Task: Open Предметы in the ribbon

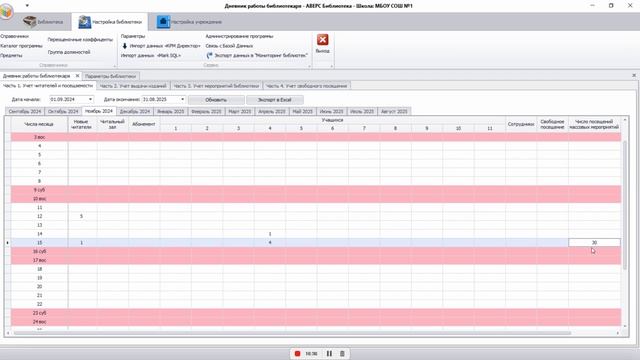Action: pyautogui.click(x=11, y=55)
